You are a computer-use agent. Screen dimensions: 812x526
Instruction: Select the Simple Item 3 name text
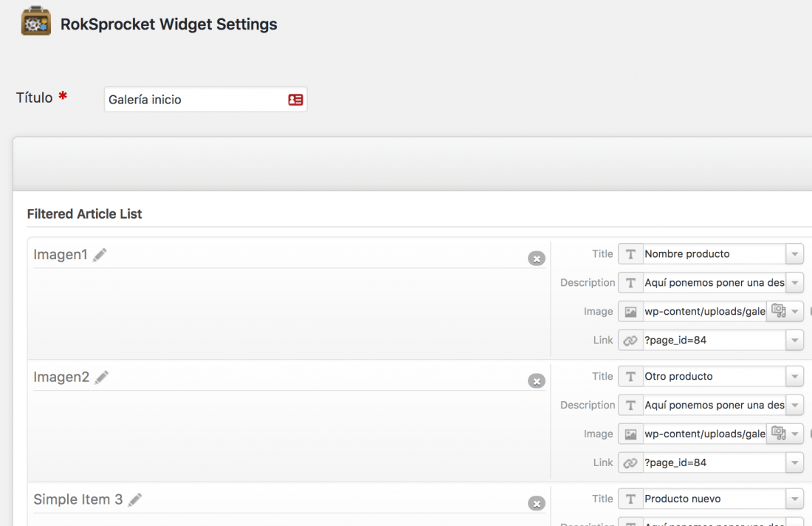78,499
